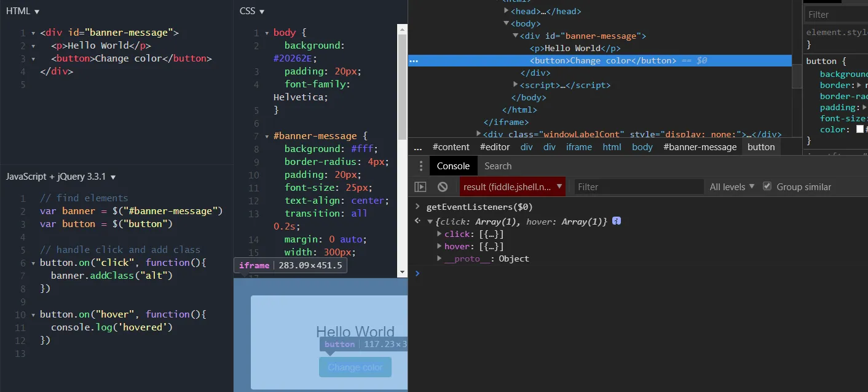Image resolution: width=868 pixels, height=392 pixels.
Task: Show the console sidebar panel icon
Action: click(420, 187)
